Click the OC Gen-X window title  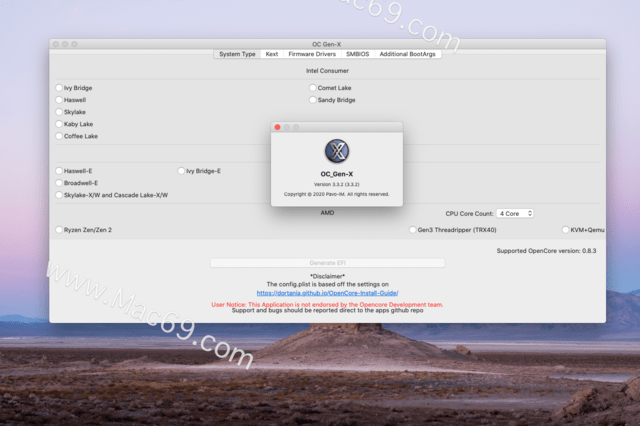click(x=327, y=44)
